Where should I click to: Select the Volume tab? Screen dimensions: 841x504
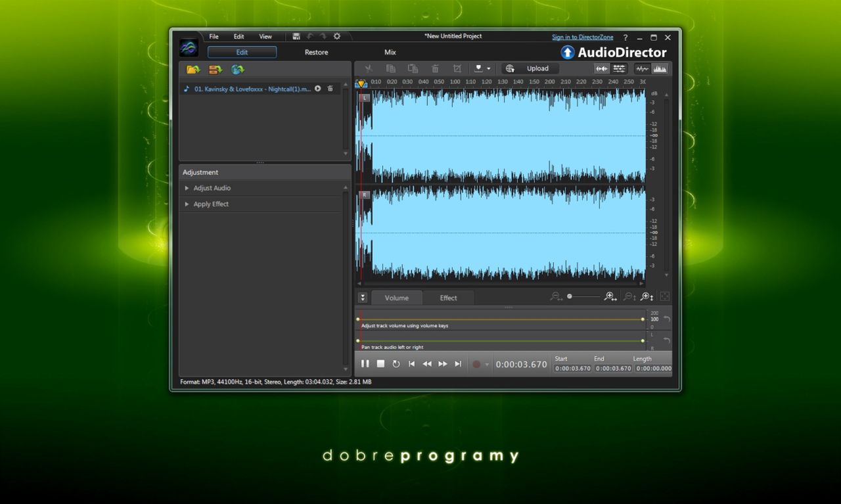tap(397, 298)
